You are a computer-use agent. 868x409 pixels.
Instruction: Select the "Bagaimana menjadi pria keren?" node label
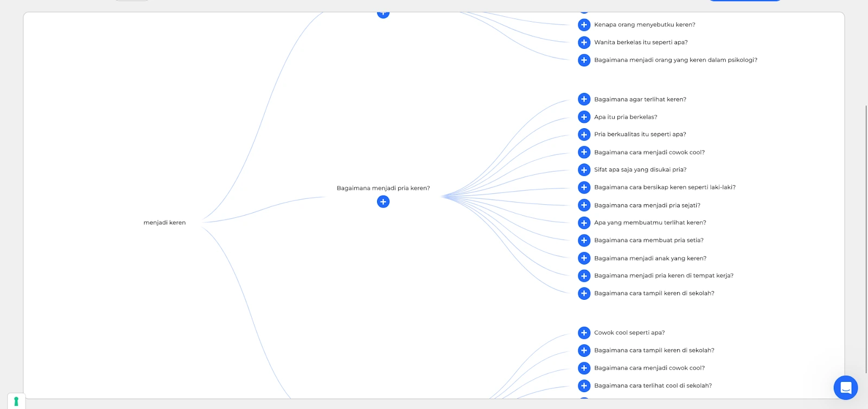pyautogui.click(x=383, y=188)
